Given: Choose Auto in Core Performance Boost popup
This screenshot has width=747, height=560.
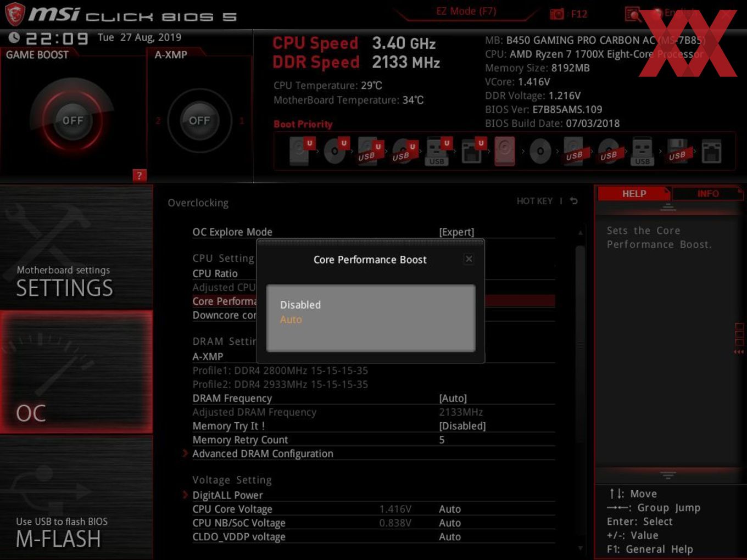Looking at the screenshot, I should [291, 320].
